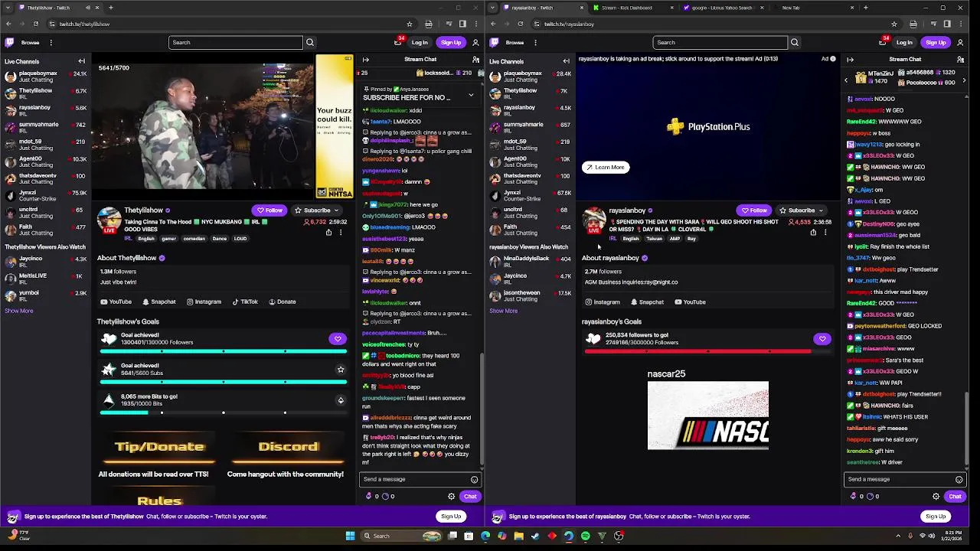Open the Twitch home logo in the left window
Screen dimensions: 980x551
9,42
